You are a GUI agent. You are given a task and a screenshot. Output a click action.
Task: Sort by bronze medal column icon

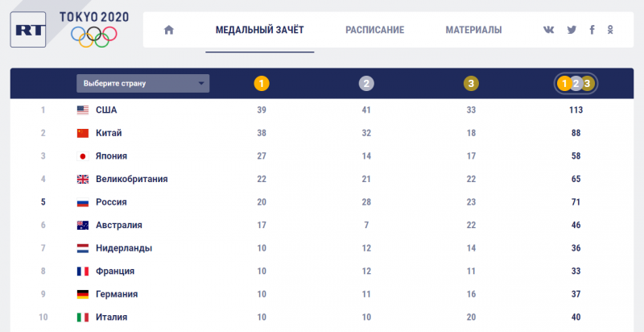471,83
